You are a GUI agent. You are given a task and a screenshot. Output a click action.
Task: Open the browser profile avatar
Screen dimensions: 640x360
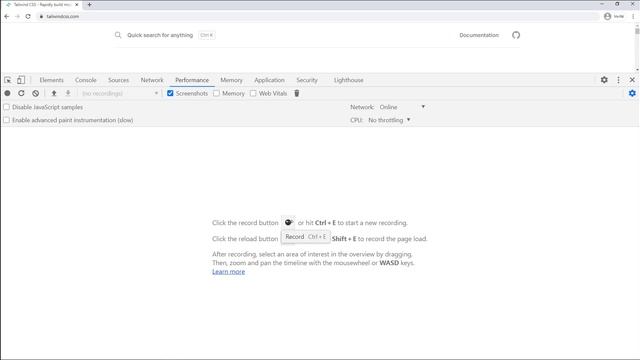(x=607, y=16)
